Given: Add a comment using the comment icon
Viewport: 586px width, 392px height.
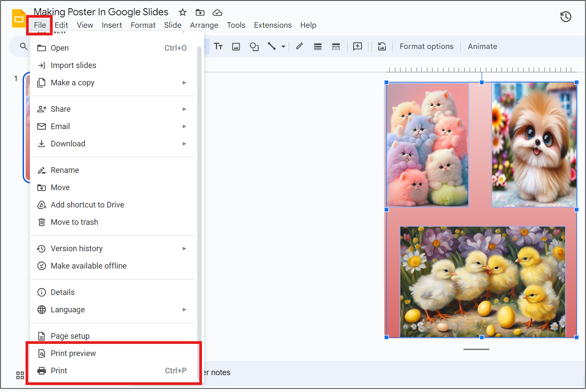Looking at the screenshot, I should [357, 46].
